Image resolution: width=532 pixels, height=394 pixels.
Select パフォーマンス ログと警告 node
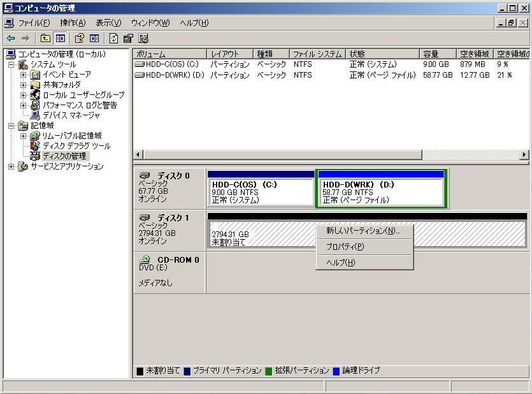coord(80,105)
